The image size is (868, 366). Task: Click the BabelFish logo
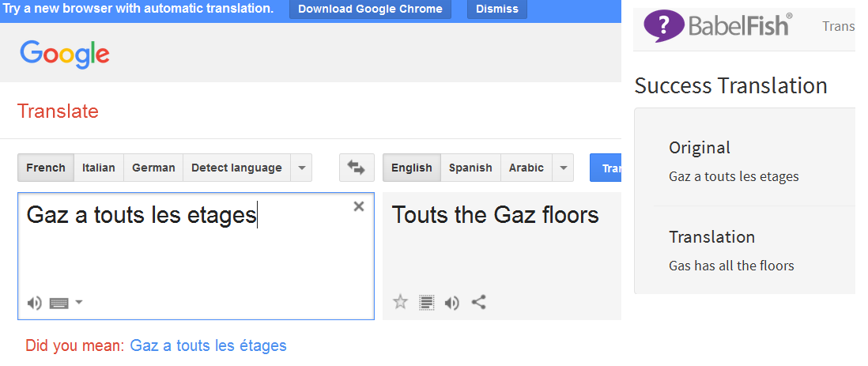(x=718, y=25)
